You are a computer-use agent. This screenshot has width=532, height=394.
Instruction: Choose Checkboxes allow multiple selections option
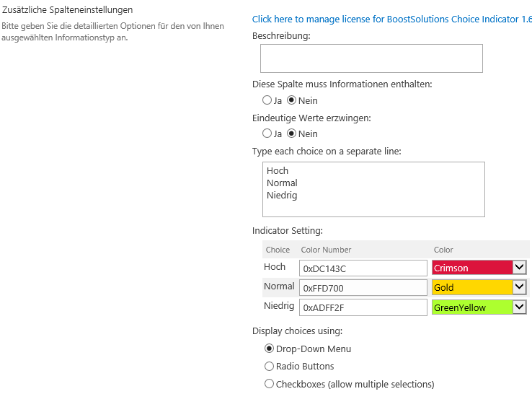pyautogui.click(x=269, y=384)
